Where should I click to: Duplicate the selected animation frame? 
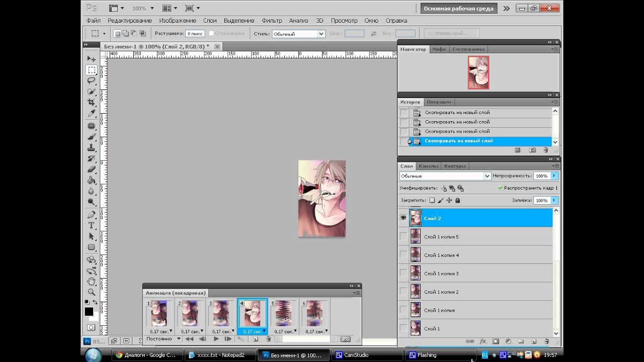tap(256, 339)
